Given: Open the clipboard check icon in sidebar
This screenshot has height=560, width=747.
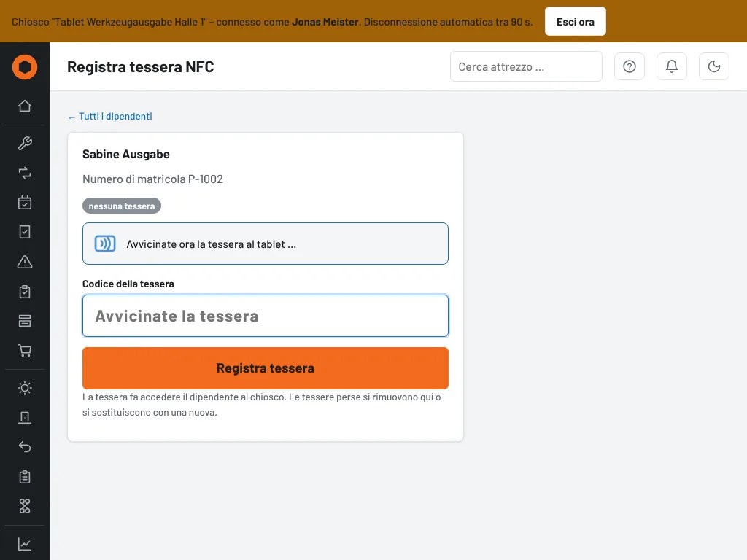Looking at the screenshot, I should [x=25, y=292].
